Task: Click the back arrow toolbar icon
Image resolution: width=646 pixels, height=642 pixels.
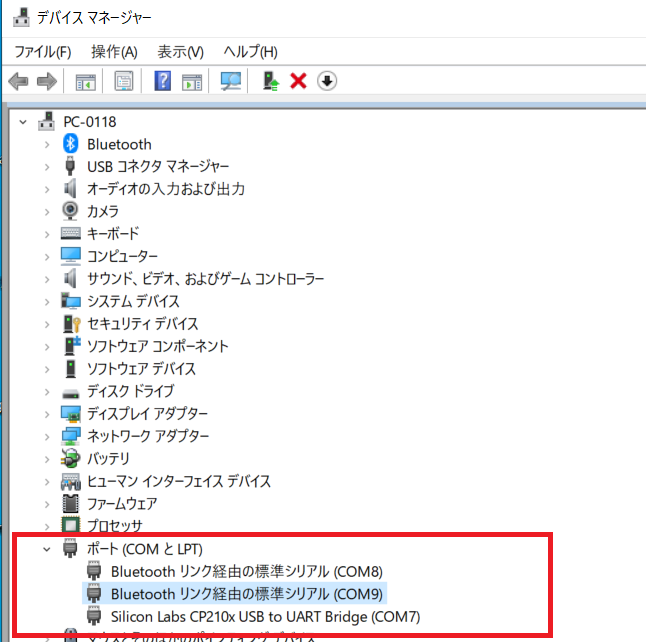Action: tap(18, 81)
